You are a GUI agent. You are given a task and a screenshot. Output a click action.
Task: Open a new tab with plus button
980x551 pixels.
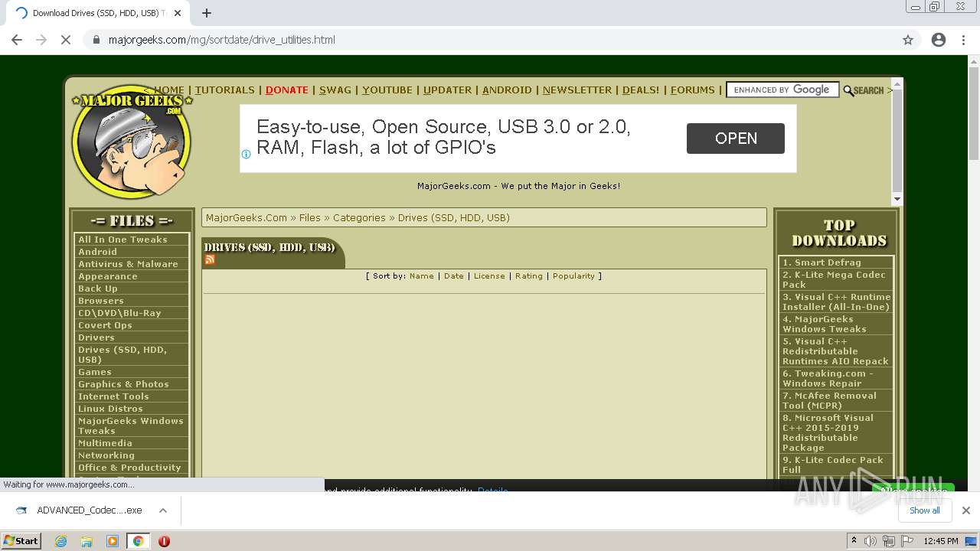point(207,13)
